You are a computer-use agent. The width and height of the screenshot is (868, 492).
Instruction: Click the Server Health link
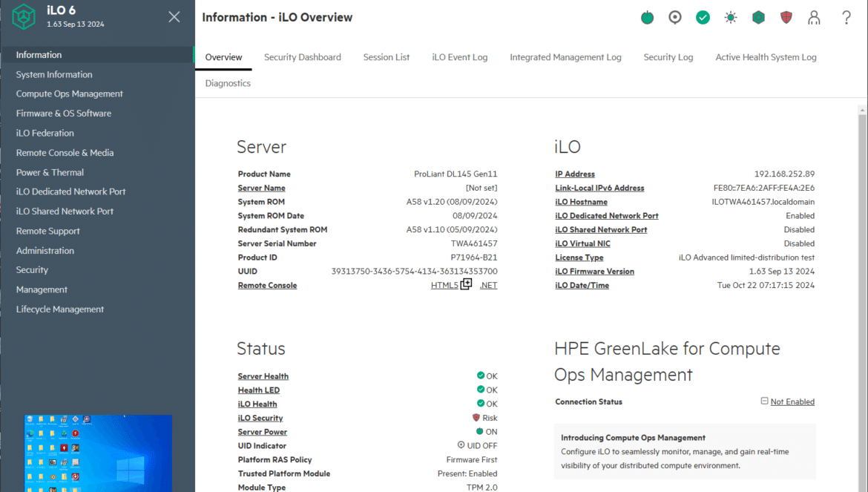pos(263,375)
